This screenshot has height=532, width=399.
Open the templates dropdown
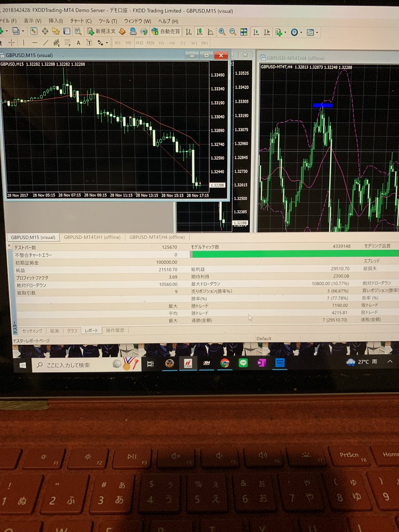pyautogui.click(x=311, y=32)
